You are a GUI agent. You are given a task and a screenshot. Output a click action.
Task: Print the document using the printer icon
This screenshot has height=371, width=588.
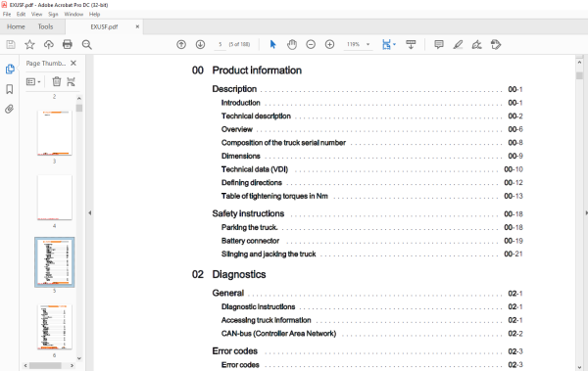[67, 45]
